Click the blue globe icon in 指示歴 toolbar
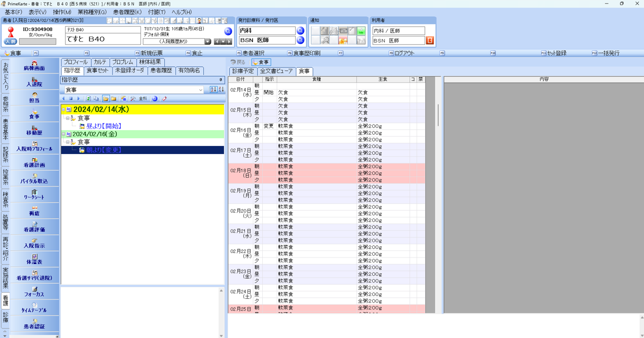 (155, 99)
